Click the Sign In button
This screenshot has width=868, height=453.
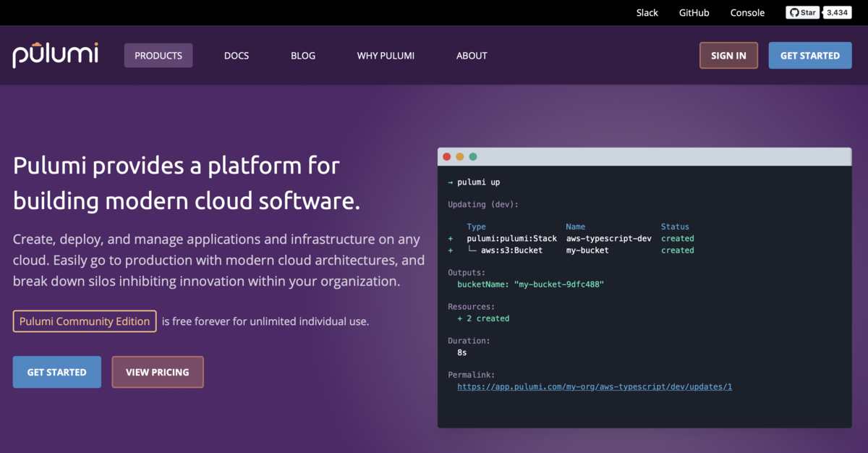[728, 56]
